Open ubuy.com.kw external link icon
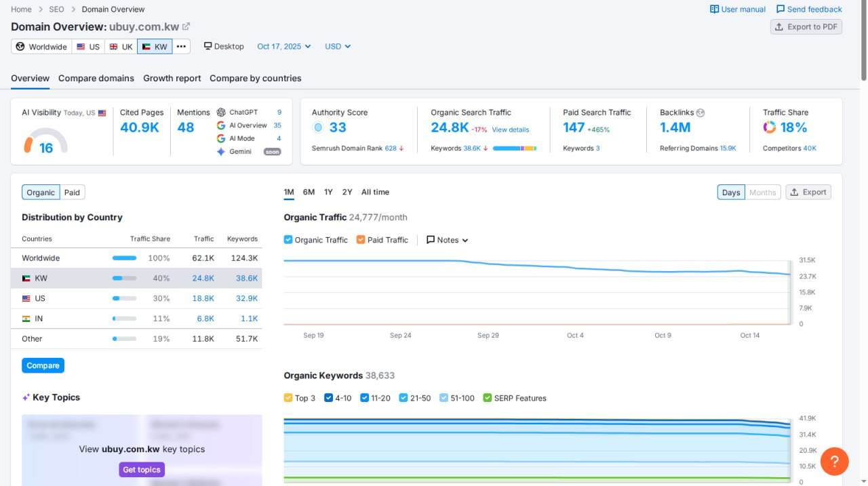868x486 pixels. [186, 27]
